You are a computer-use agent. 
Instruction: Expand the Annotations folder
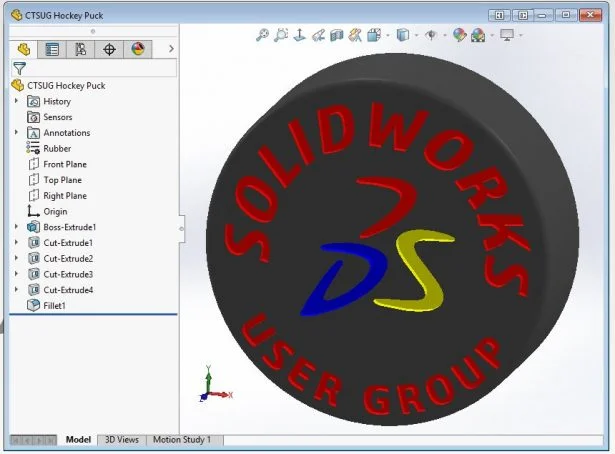tap(16, 133)
